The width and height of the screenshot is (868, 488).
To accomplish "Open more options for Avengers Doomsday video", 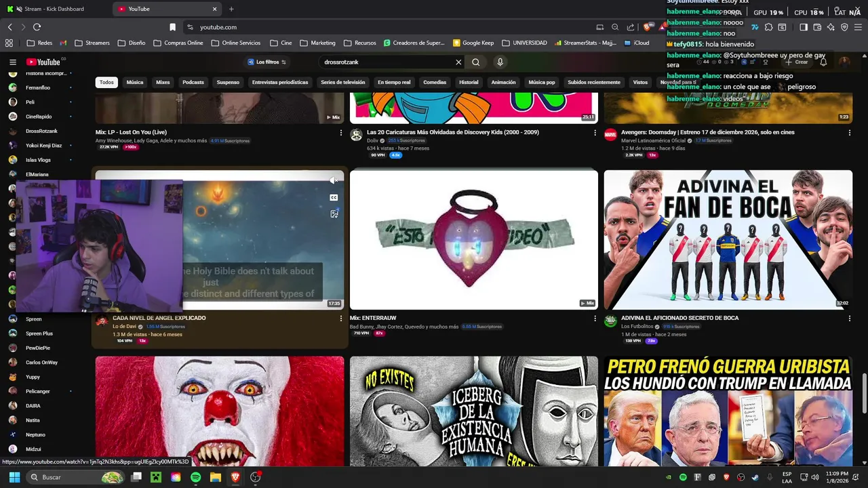I will click(849, 133).
